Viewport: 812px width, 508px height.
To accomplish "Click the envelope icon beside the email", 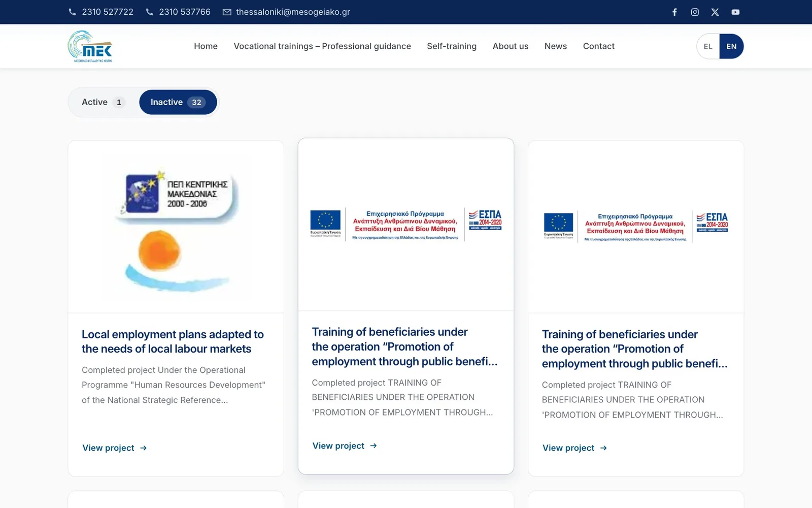I will click(x=227, y=12).
